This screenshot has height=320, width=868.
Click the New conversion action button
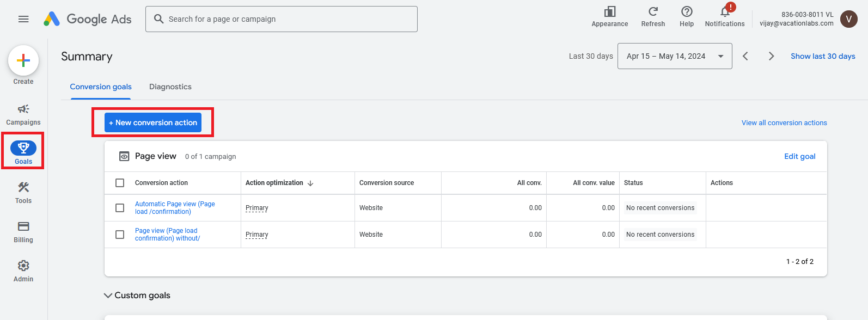(x=153, y=122)
